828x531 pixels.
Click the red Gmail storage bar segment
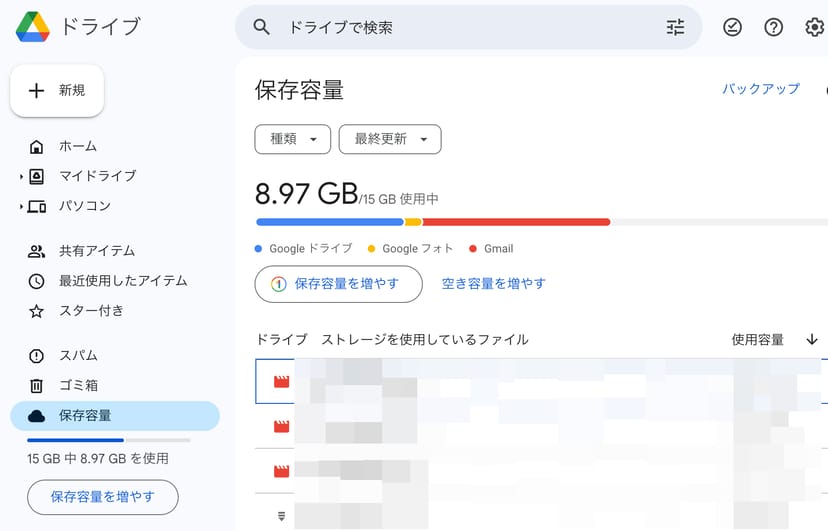[516, 222]
